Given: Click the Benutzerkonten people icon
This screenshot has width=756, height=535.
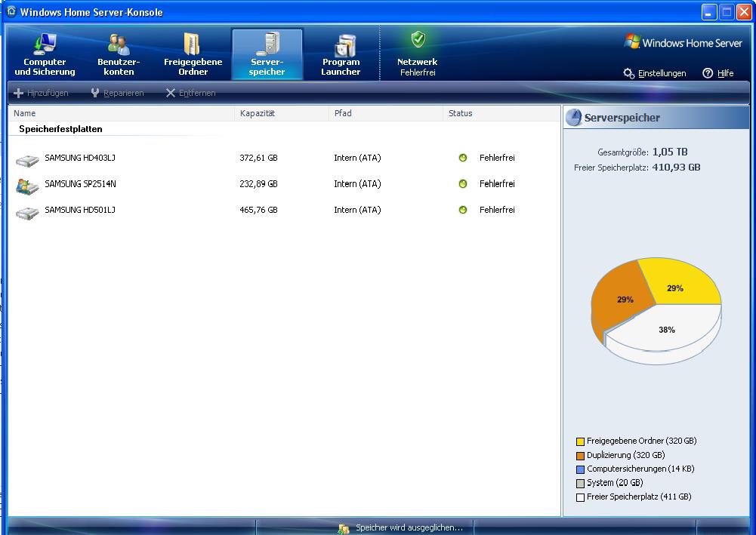Looking at the screenshot, I should coord(119,45).
